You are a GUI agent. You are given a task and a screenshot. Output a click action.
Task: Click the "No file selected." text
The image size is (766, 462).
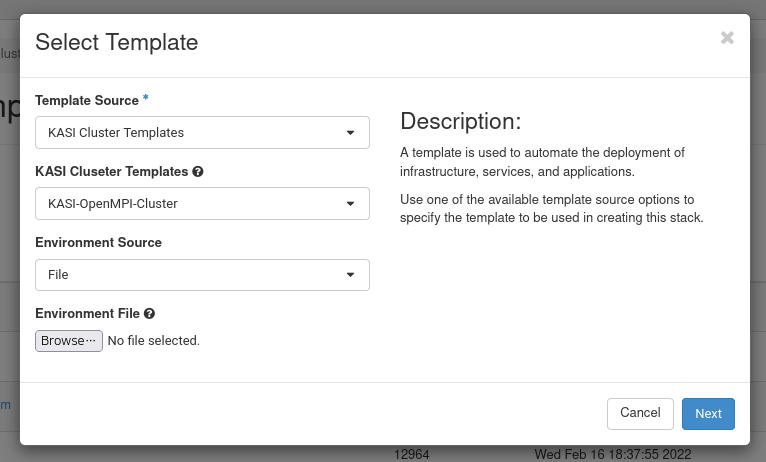coord(154,341)
